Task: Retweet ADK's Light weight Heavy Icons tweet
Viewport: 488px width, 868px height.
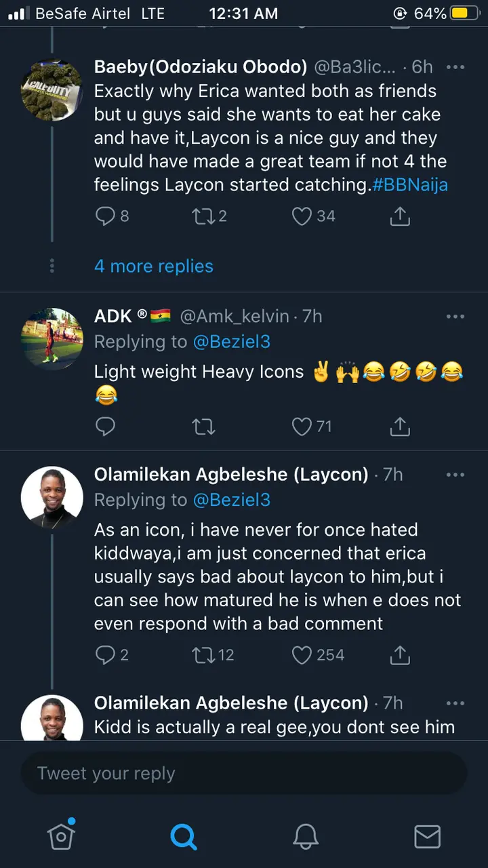Action: point(203,427)
